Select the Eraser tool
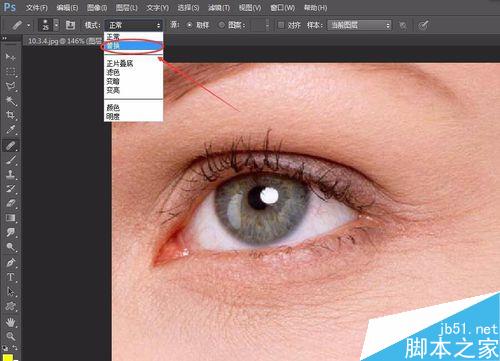The width and height of the screenshot is (500, 361). (x=10, y=203)
